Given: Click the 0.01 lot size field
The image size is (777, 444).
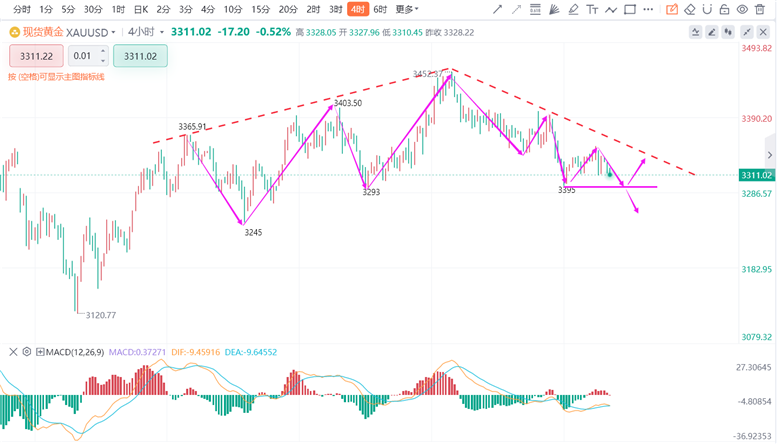Looking at the screenshot, I should pyautogui.click(x=83, y=56).
